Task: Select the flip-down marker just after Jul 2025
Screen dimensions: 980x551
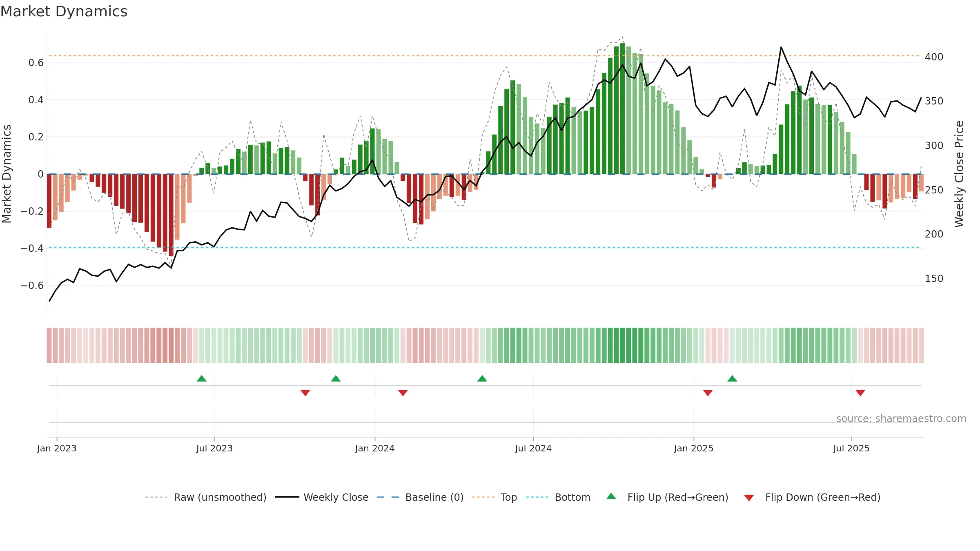Action: 860,393
